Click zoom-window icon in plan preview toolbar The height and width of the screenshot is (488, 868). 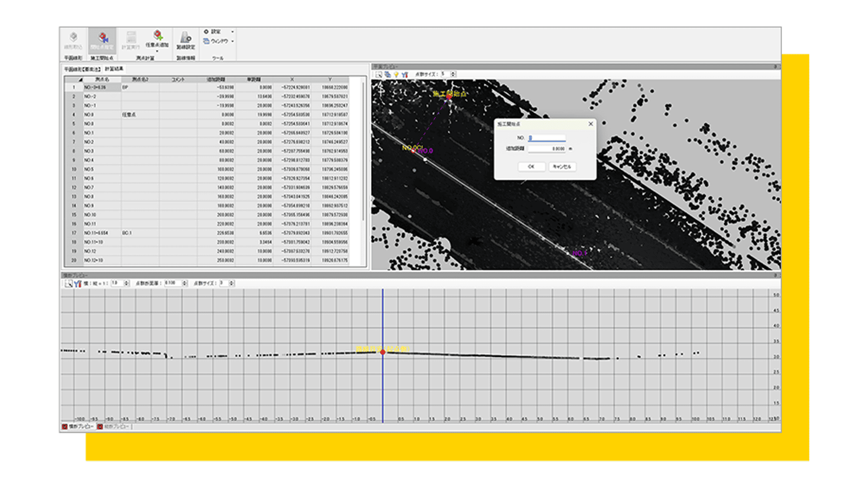[x=379, y=75]
